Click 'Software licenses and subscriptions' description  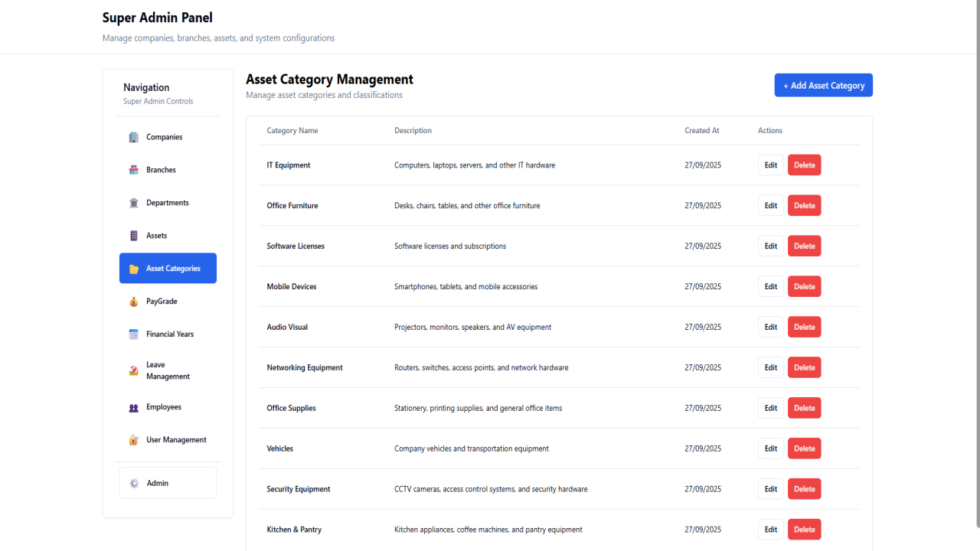pyautogui.click(x=450, y=246)
